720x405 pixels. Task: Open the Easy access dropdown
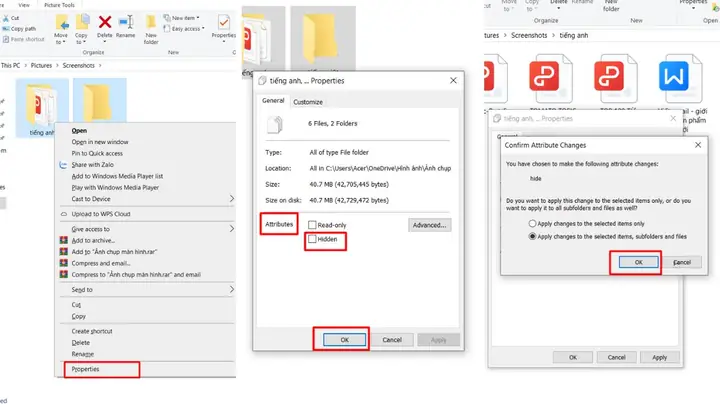184,28
